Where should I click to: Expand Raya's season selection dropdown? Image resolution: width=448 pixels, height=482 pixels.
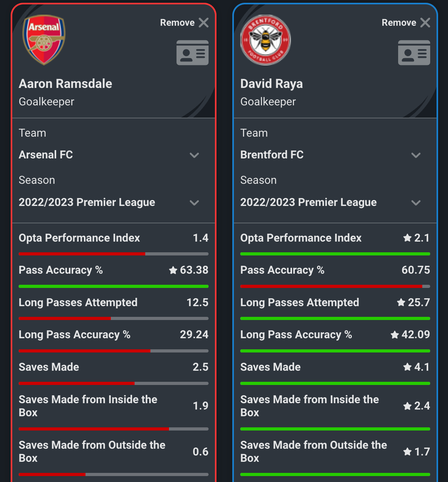pos(416,203)
